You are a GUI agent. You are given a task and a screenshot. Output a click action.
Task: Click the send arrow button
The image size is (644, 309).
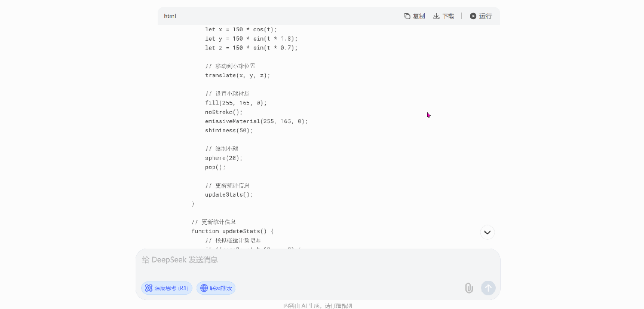click(488, 288)
